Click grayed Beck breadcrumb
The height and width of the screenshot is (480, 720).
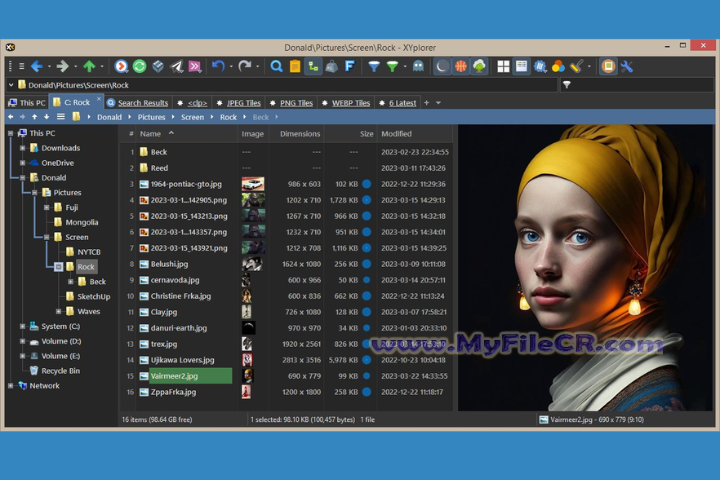[x=260, y=117]
